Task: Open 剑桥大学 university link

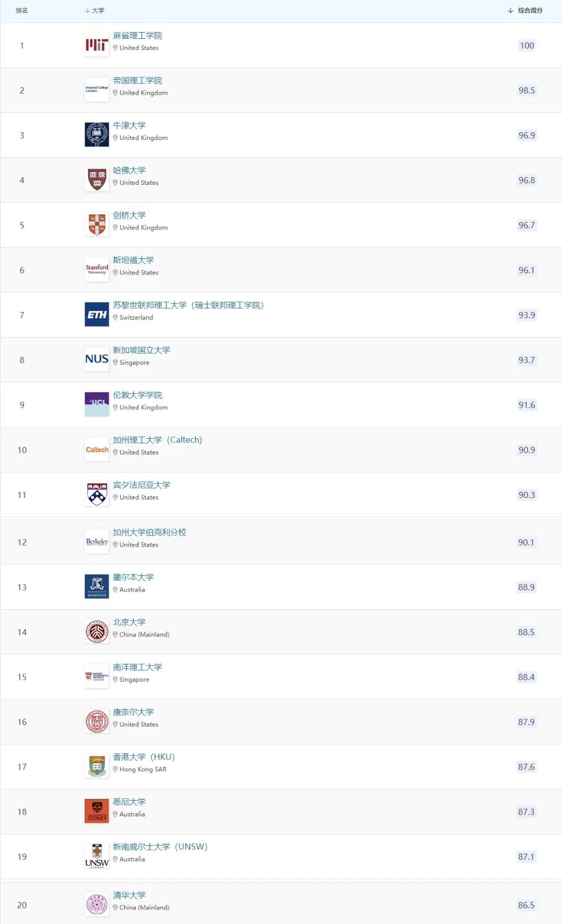Action: [130, 215]
